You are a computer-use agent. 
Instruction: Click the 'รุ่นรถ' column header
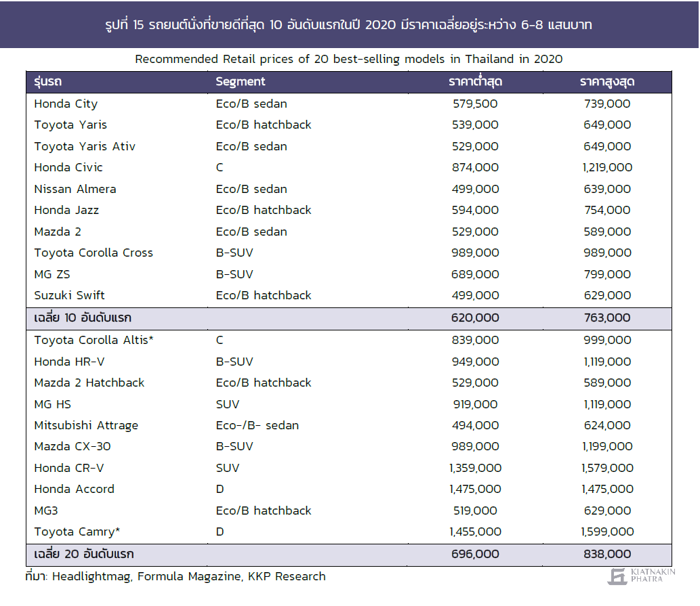click(47, 82)
